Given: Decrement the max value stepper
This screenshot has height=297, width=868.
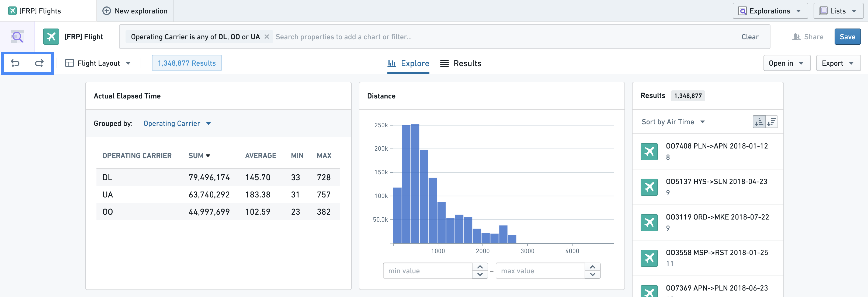Looking at the screenshot, I should (593, 274).
